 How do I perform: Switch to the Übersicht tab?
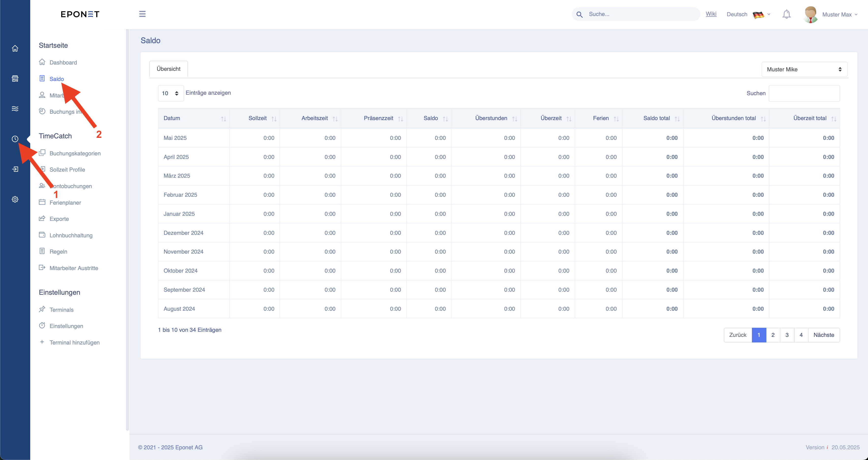(x=168, y=69)
